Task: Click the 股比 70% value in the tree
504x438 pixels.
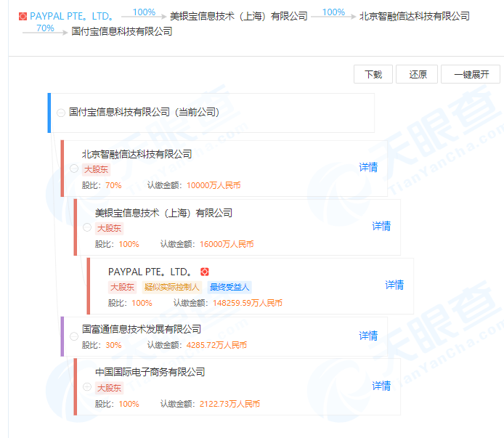Action: [113, 185]
